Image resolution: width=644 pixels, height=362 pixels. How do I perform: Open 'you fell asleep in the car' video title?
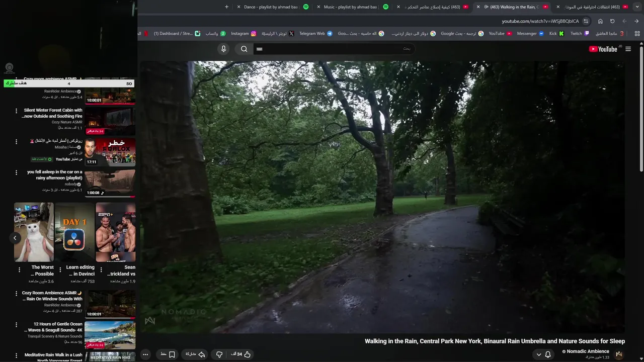pos(55,175)
